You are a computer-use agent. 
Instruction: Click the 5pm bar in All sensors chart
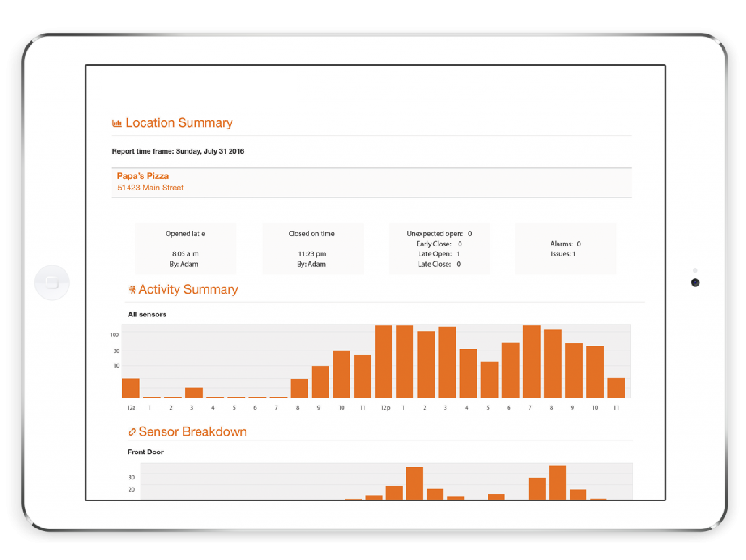click(489, 380)
